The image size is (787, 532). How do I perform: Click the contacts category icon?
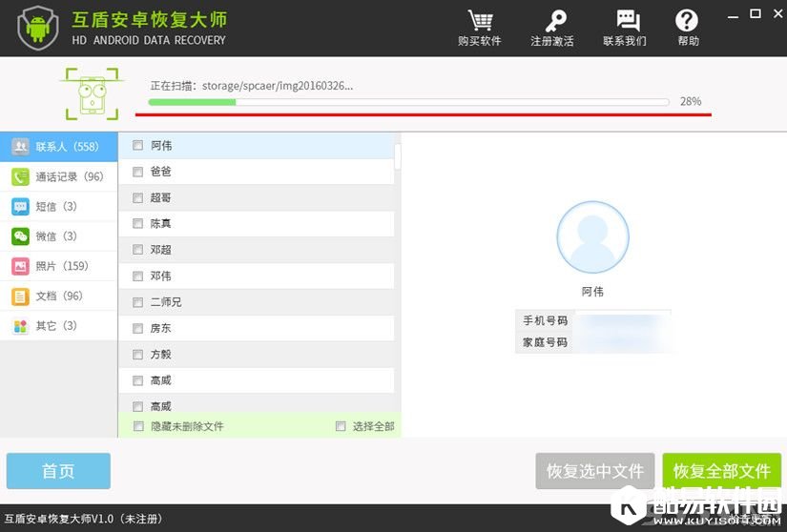pyautogui.click(x=20, y=147)
